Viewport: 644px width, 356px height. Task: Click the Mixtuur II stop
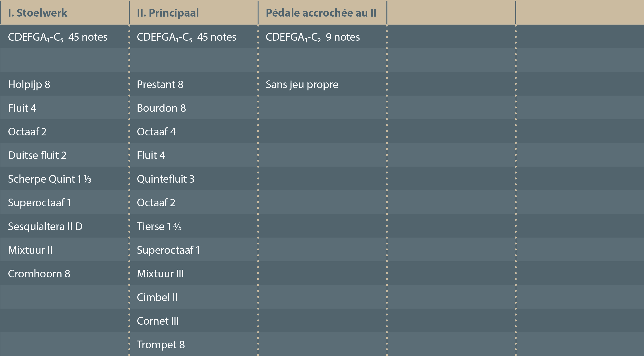pos(30,250)
